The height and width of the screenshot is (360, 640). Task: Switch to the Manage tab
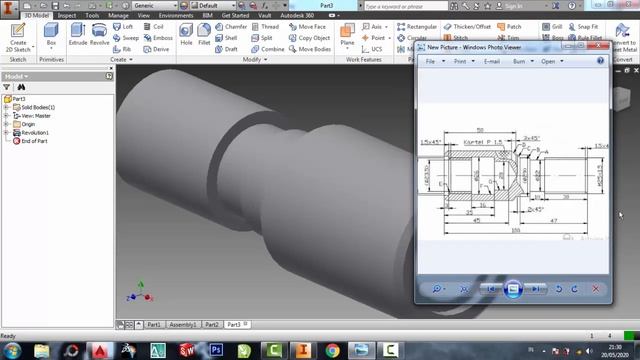(x=118, y=16)
